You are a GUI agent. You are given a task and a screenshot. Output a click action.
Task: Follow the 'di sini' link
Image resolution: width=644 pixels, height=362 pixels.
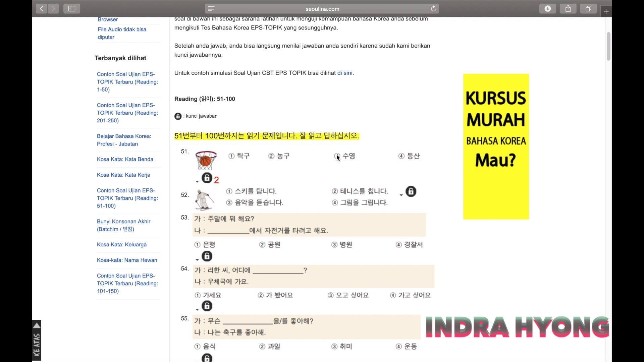point(344,73)
